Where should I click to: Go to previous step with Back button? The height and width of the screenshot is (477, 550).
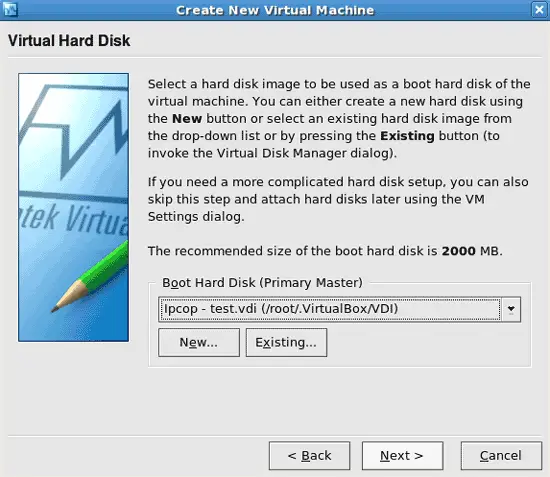pos(309,456)
